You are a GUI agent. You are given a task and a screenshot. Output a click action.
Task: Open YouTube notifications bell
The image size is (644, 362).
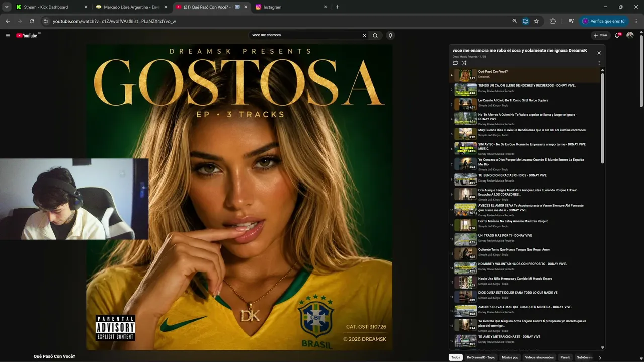click(618, 35)
